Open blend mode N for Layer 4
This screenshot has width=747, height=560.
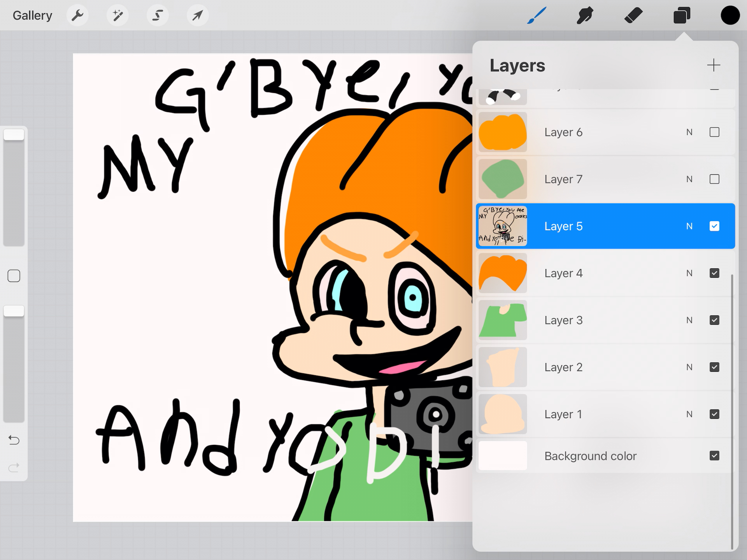coord(689,273)
